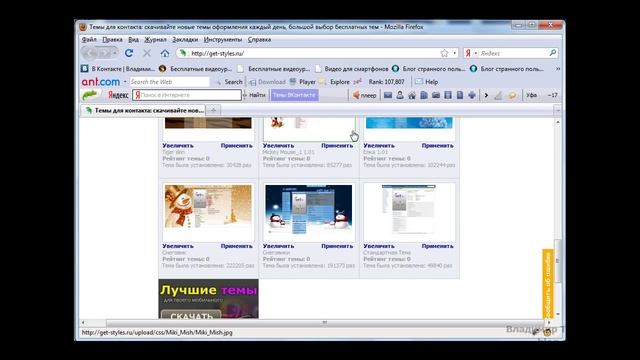The image size is (640, 360).
Task: Open a new tab with plus button
Action: tap(213, 110)
